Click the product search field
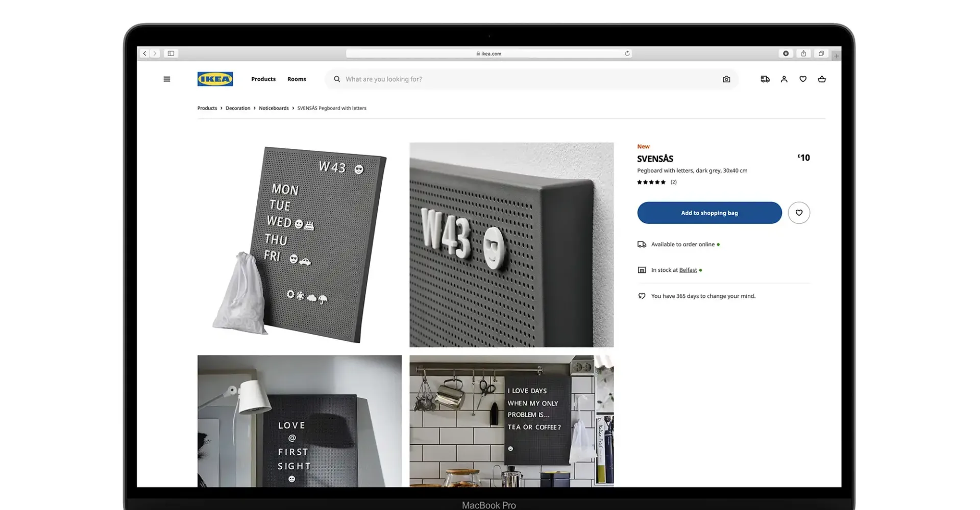980x510 pixels. coord(526,79)
